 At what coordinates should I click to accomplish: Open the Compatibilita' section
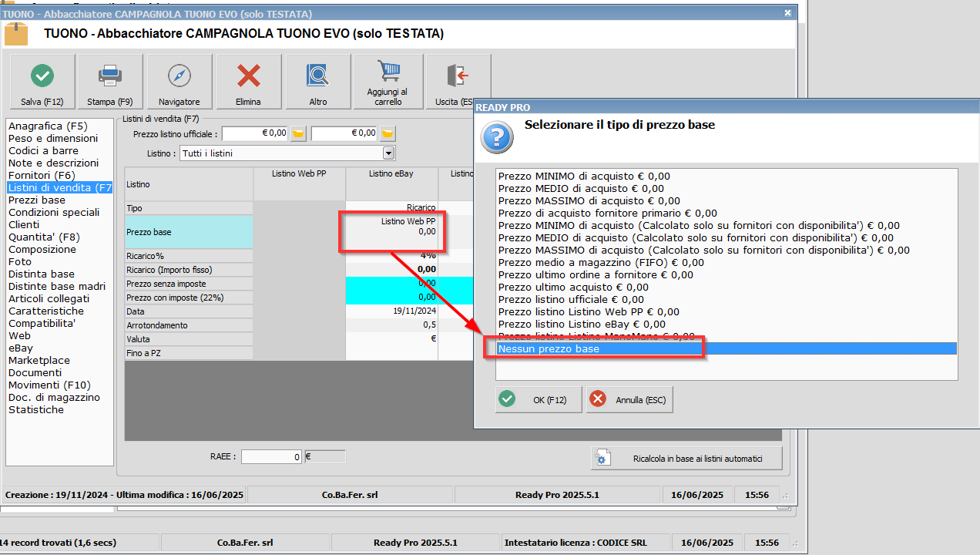pos(42,323)
